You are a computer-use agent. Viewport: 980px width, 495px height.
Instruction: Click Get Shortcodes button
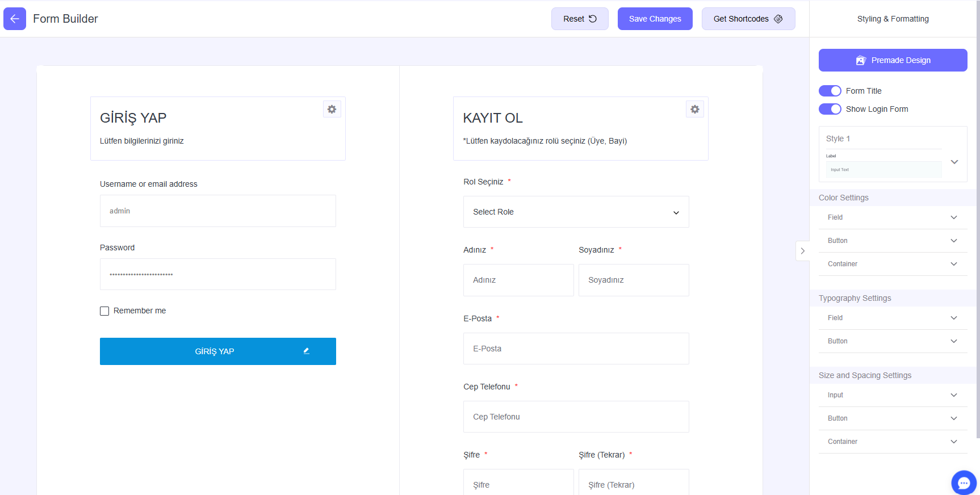pyautogui.click(x=748, y=19)
